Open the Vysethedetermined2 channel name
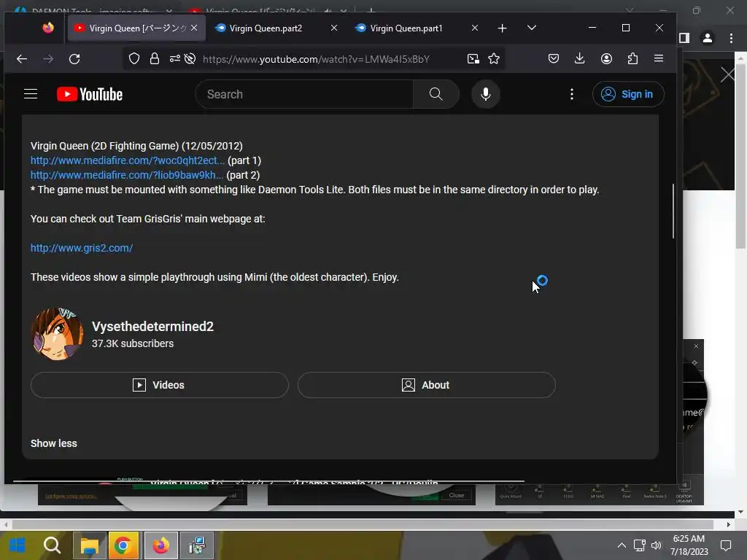This screenshot has height=560, width=747. [152, 326]
